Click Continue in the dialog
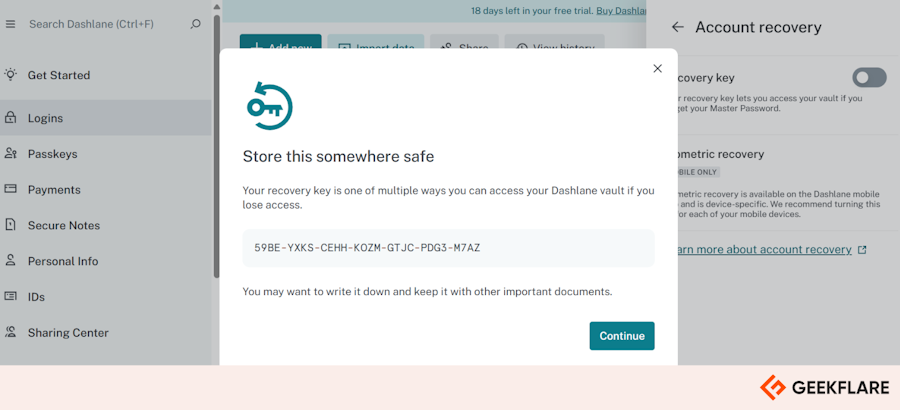Image resolution: width=900 pixels, height=410 pixels. point(622,336)
